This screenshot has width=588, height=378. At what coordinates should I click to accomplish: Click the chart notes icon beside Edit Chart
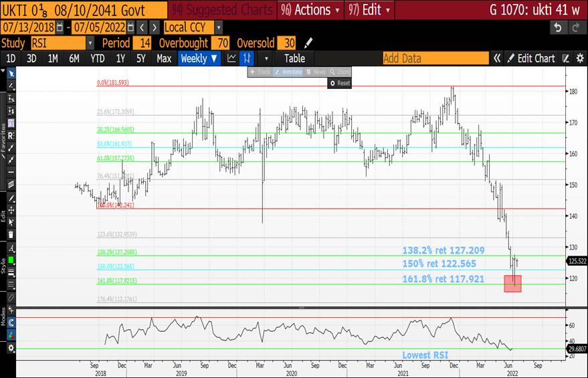(x=566, y=58)
